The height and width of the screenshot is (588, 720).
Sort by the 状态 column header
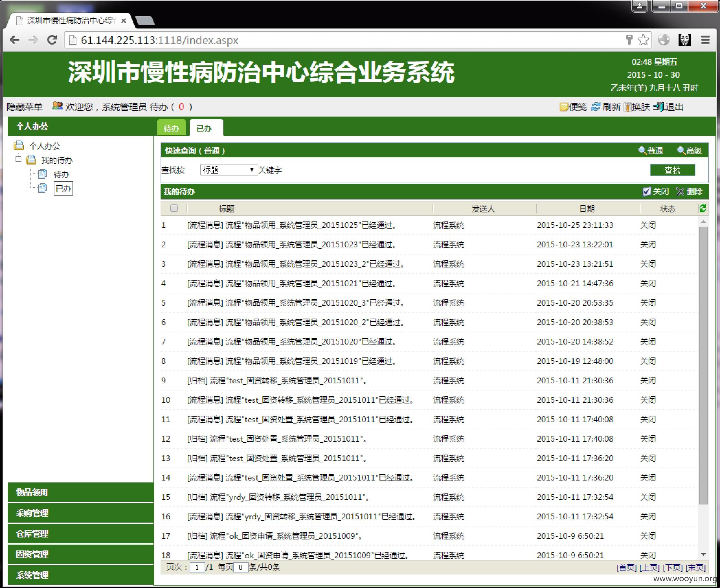(668, 209)
